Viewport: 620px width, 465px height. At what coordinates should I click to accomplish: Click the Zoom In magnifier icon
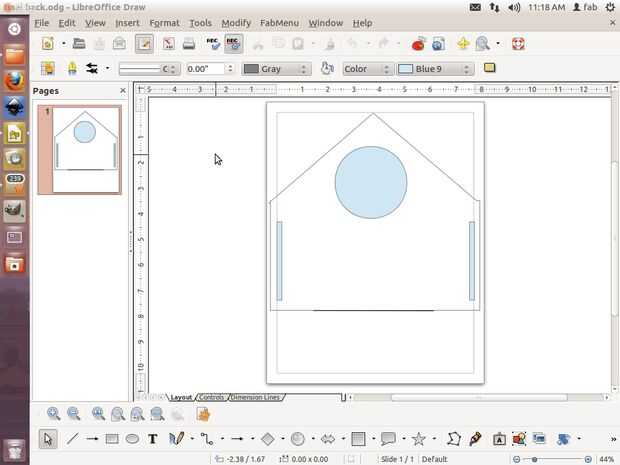coord(53,414)
